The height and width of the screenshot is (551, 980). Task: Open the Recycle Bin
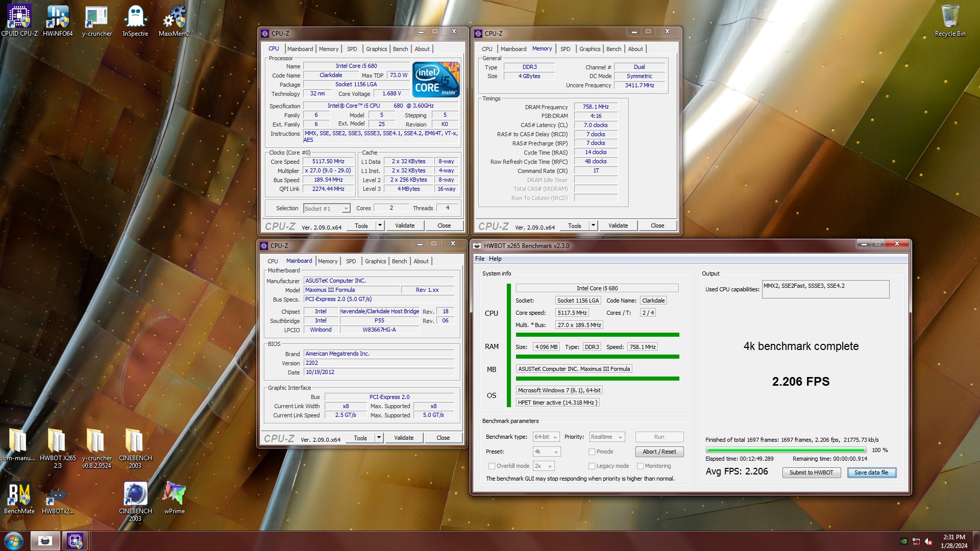click(x=950, y=20)
